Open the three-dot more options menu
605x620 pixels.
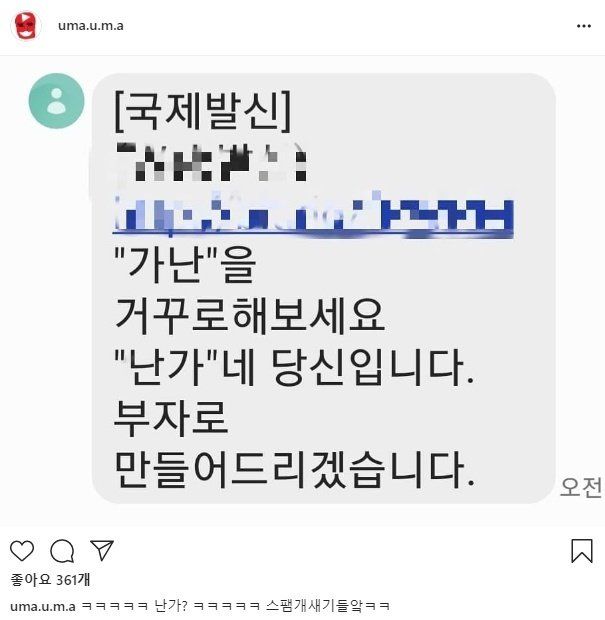(x=584, y=26)
